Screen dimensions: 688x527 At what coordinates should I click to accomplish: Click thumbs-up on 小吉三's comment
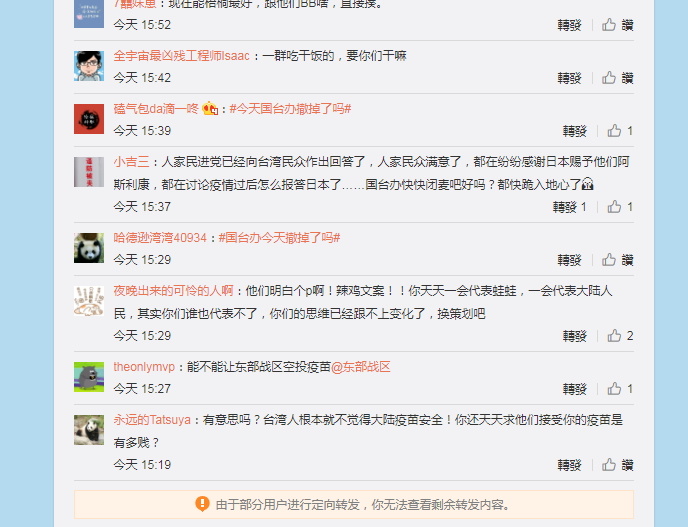pyautogui.click(x=620, y=207)
